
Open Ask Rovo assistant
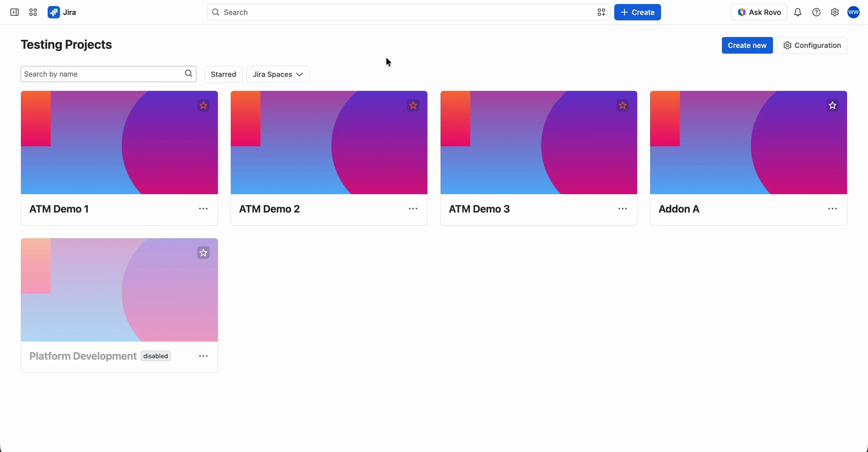pos(759,12)
